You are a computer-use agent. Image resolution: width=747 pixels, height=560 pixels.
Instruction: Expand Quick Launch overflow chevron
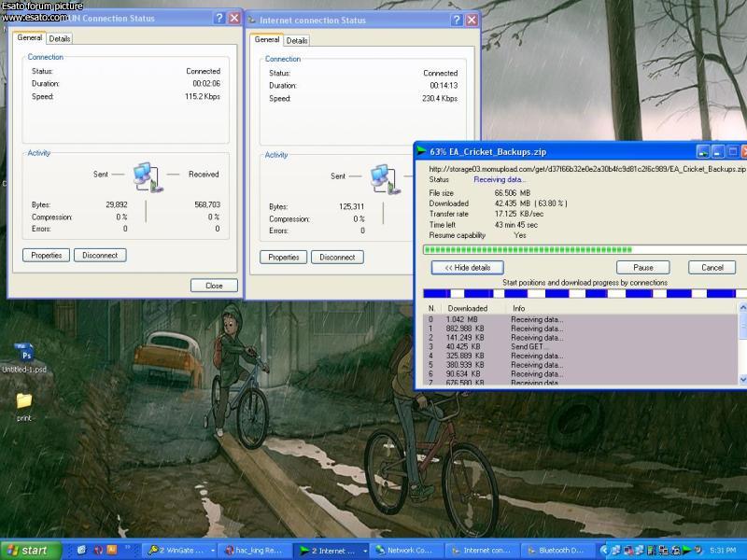[128, 548]
